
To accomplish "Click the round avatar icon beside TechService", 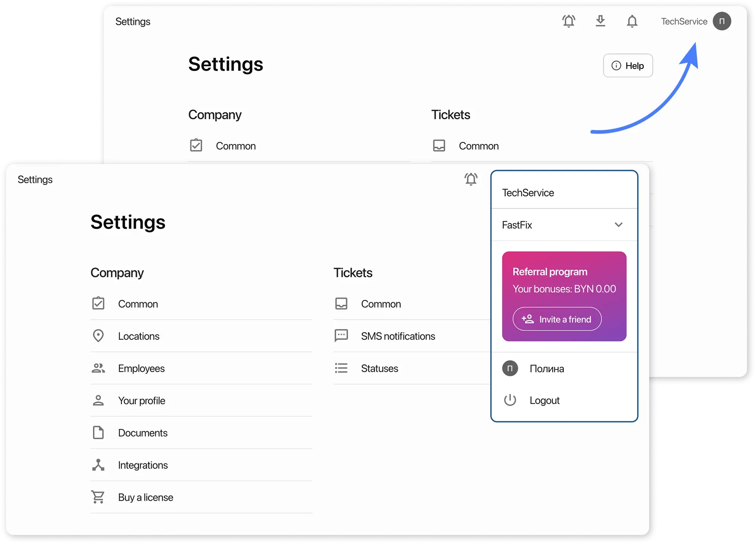I will (x=721, y=21).
